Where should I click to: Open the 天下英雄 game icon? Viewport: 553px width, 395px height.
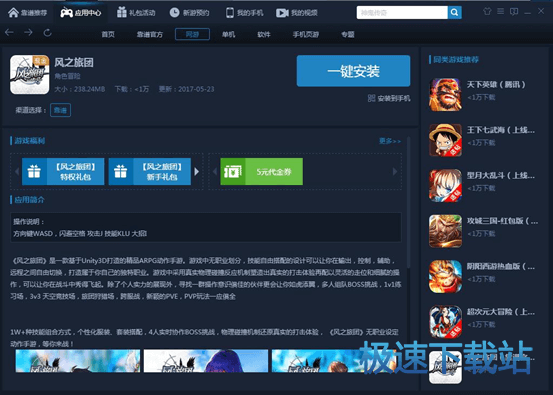[445, 95]
